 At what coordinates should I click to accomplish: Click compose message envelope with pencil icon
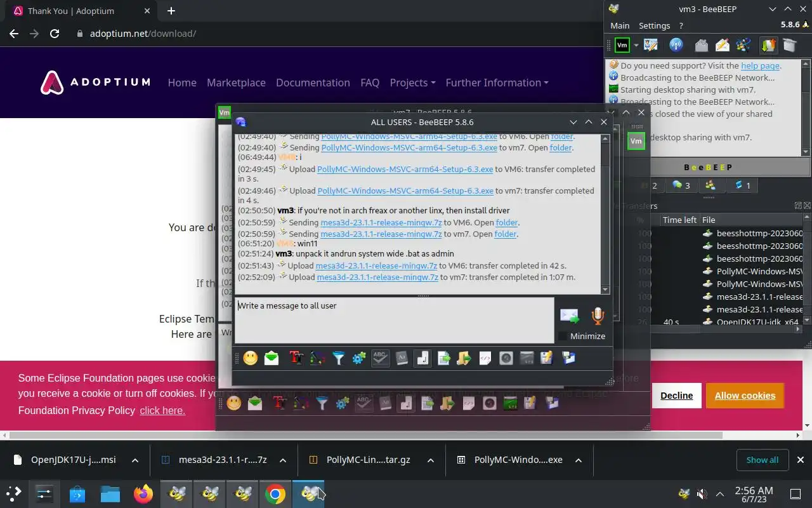723,45
